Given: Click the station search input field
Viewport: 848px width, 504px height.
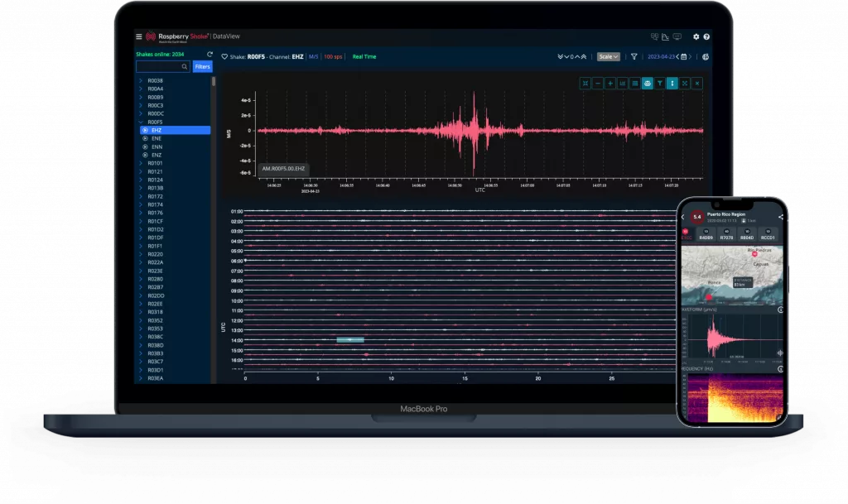Looking at the screenshot, I should [x=159, y=66].
